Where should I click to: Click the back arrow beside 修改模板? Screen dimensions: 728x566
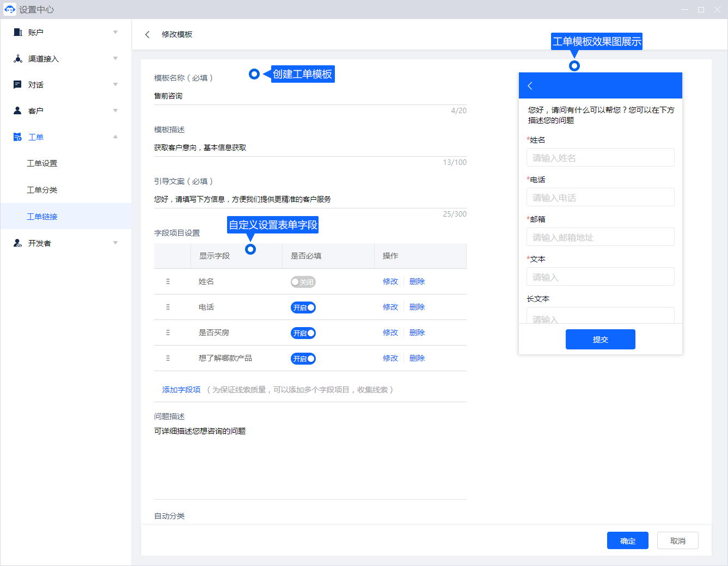(147, 34)
